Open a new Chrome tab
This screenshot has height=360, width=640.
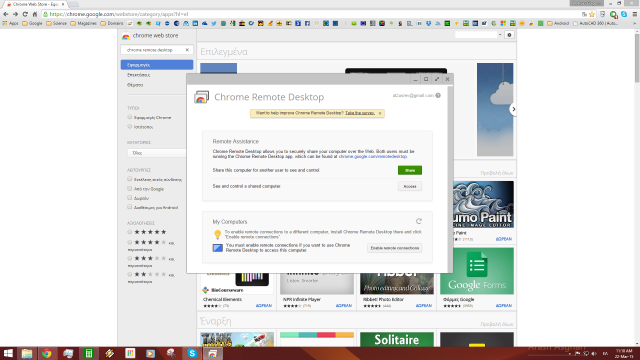point(73,4)
